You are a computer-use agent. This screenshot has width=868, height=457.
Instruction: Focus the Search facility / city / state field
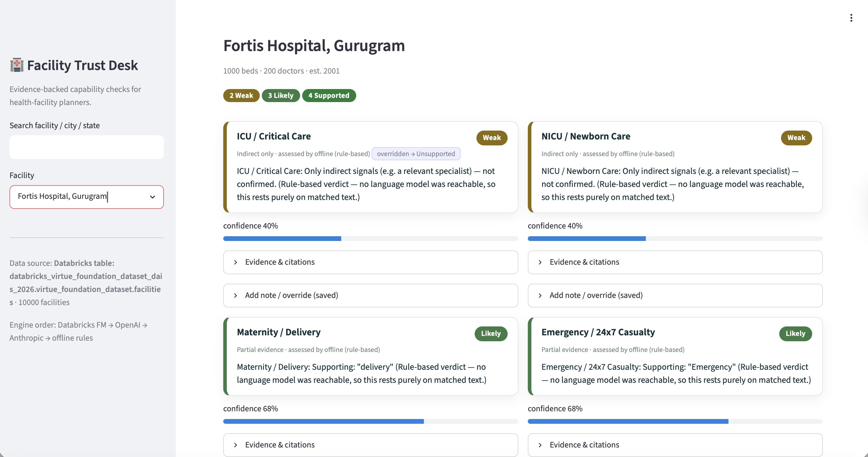tap(87, 147)
